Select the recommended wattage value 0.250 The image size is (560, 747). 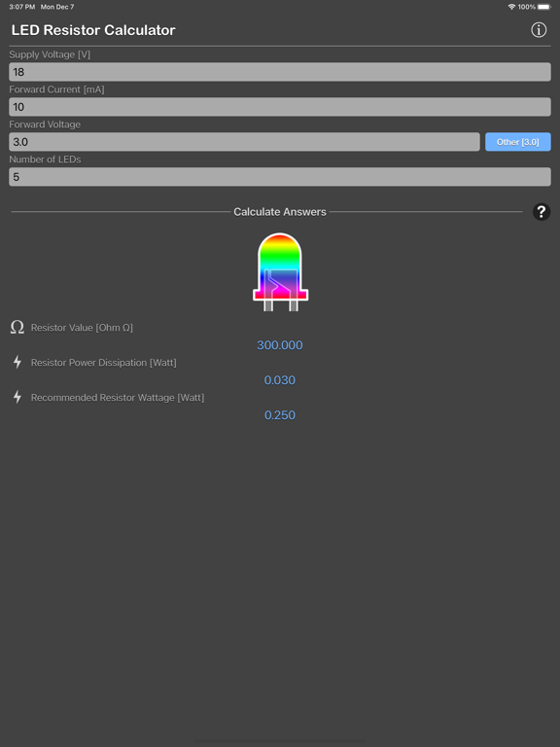point(280,415)
